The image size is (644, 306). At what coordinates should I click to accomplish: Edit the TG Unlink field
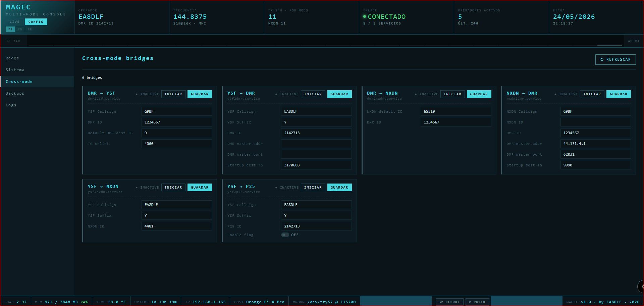[176, 144]
